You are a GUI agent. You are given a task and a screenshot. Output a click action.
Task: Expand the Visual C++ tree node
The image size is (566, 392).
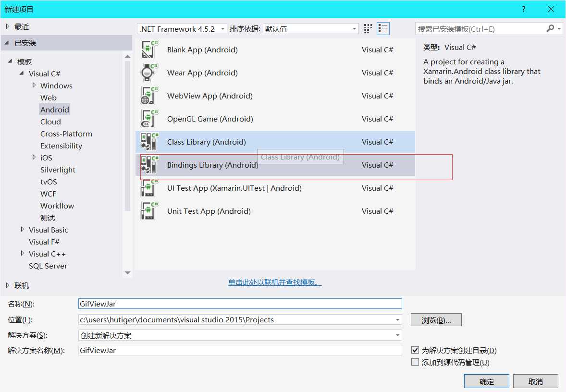pos(23,253)
